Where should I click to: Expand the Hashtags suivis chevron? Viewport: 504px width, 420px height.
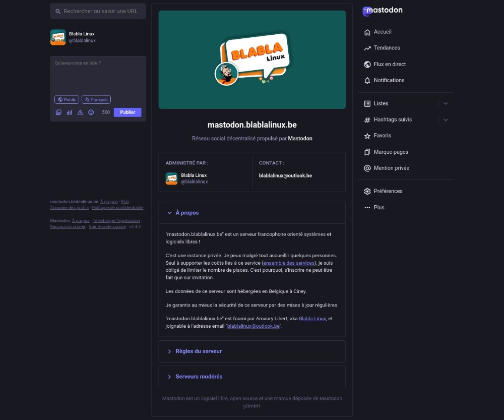click(x=446, y=119)
